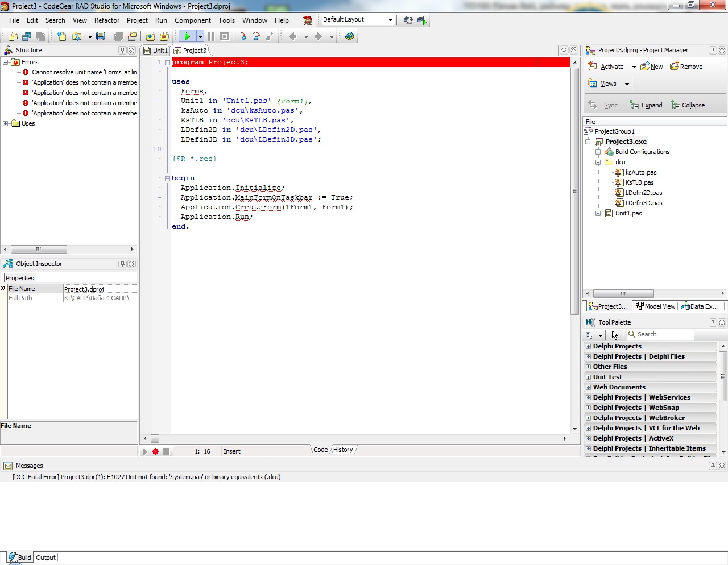This screenshot has width=728, height=565.
Task: Expand the Build Configurations node
Action: point(598,152)
